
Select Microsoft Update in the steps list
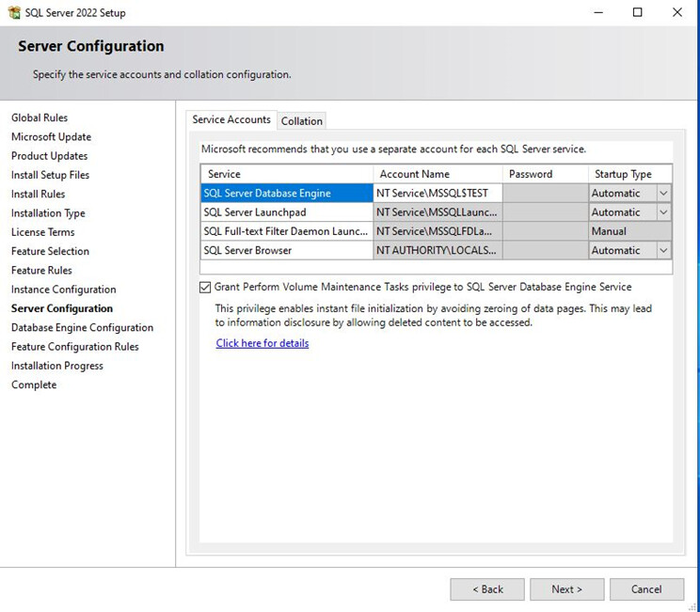pos(51,137)
